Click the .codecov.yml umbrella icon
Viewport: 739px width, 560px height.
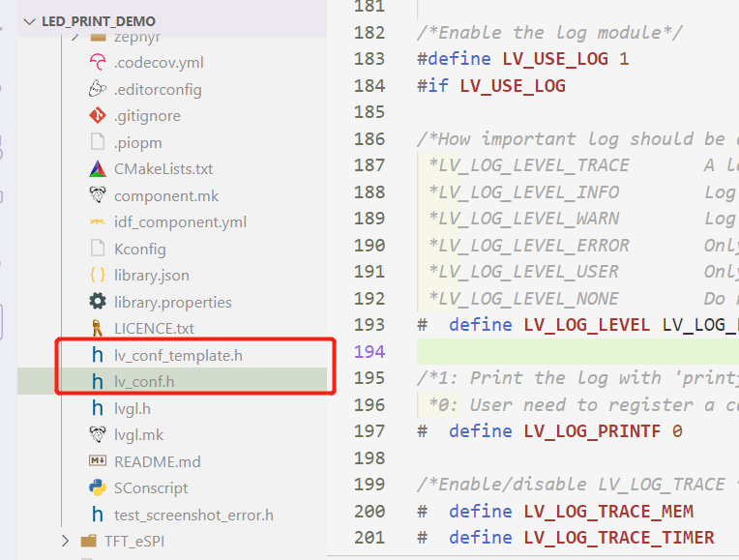[98, 62]
